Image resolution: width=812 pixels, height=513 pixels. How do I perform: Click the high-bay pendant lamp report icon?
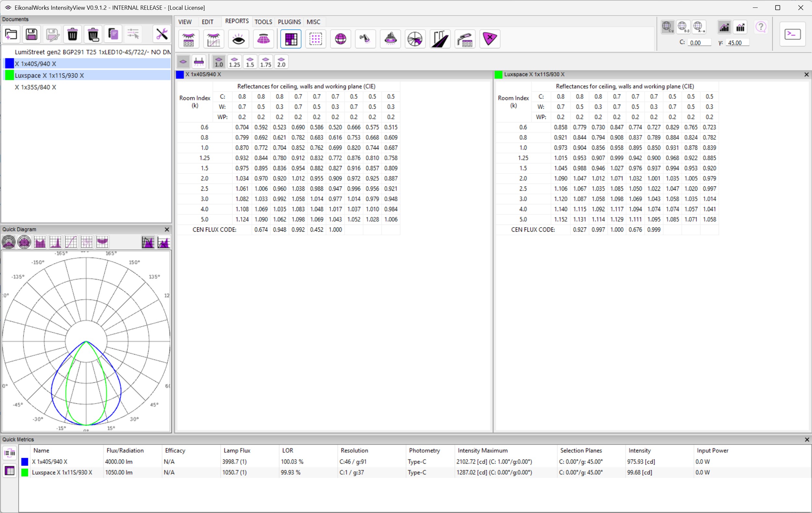[391, 39]
